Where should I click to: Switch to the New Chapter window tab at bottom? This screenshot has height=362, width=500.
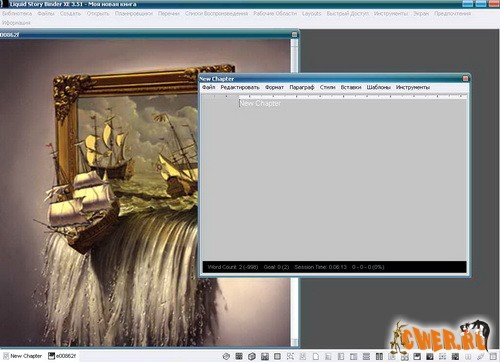point(22,356)
